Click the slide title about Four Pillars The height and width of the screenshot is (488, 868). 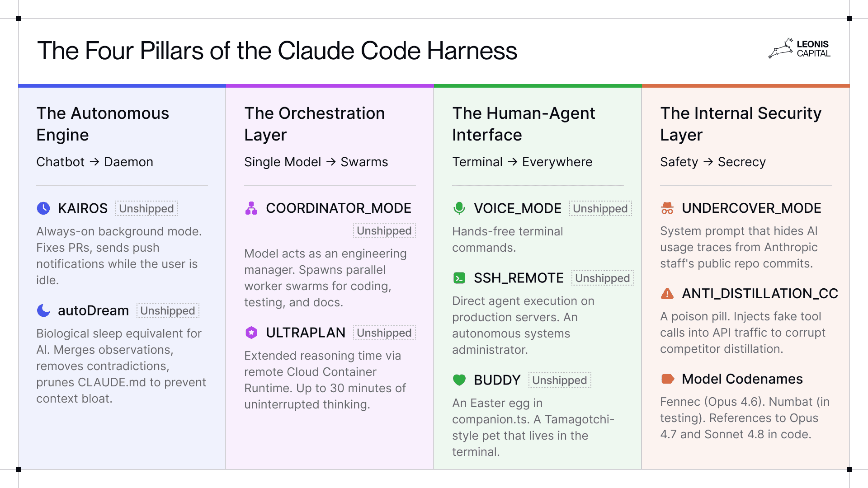[x=277, y=51]
